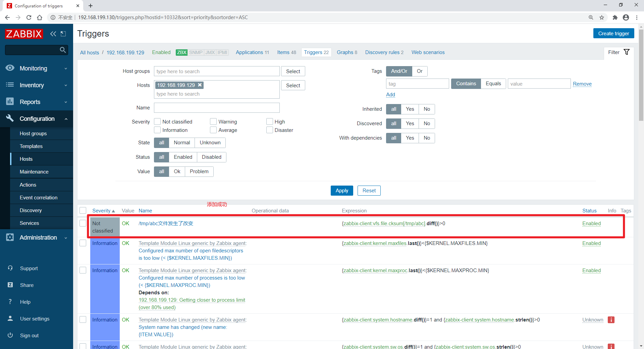Remove host 192.168.199.129 with x icon

tap(200, 85)
